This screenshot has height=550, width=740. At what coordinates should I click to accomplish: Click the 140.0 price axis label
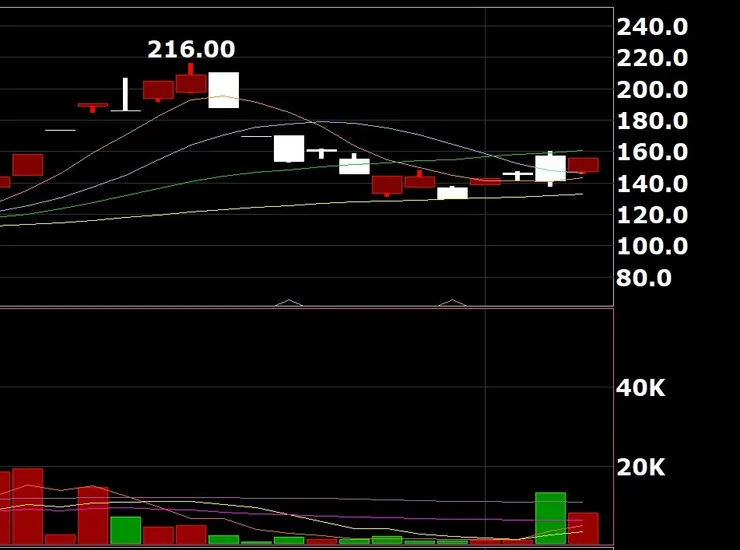pos(652,184)
